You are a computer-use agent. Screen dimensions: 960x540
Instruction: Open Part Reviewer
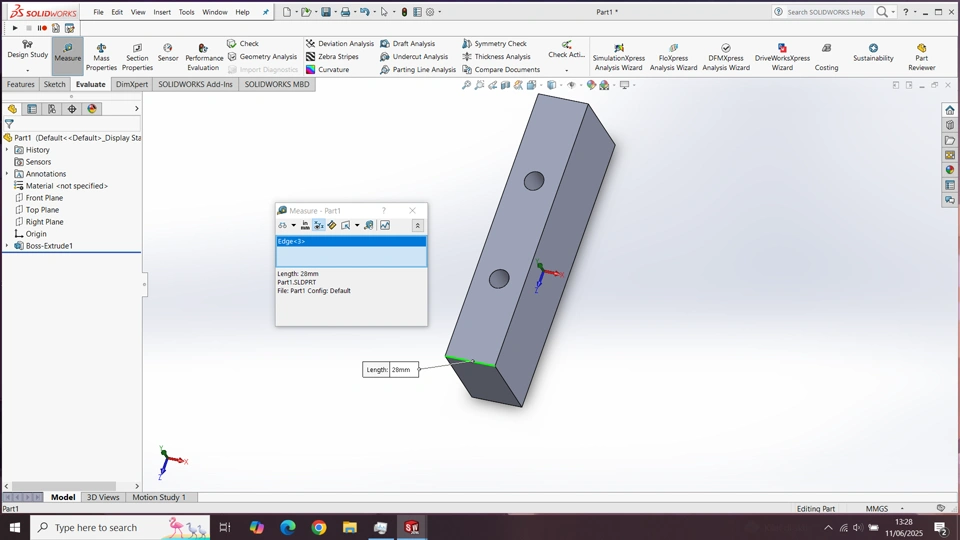tap(921, 57)
